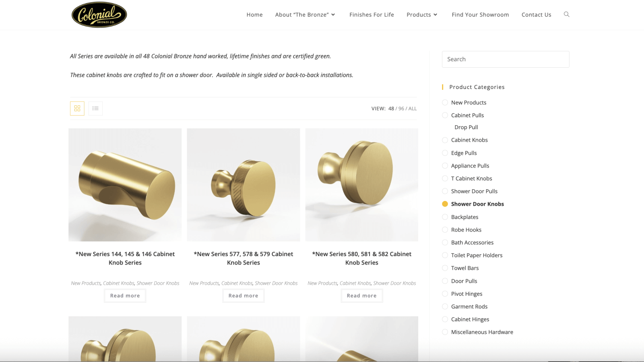View ALL products link
The width and height of the screenshot is (644, 362).
(413, 108)
